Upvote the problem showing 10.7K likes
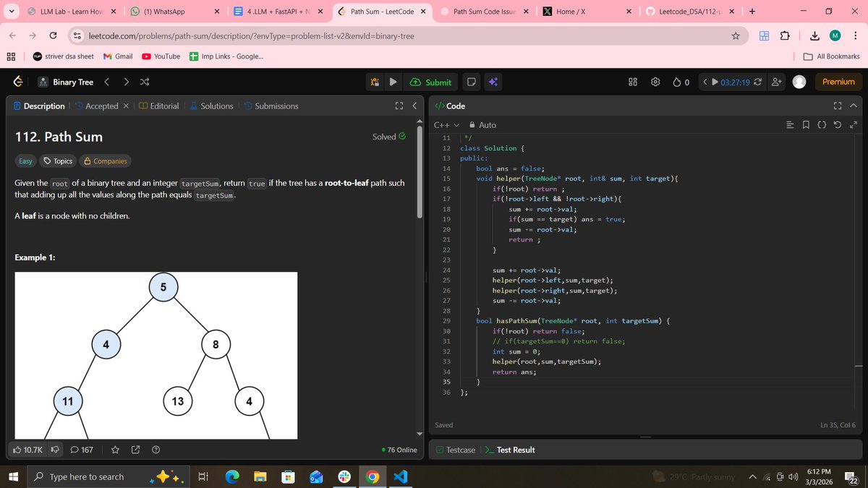The height and width of the screenshot is (488, 868). tap(28, 450)
